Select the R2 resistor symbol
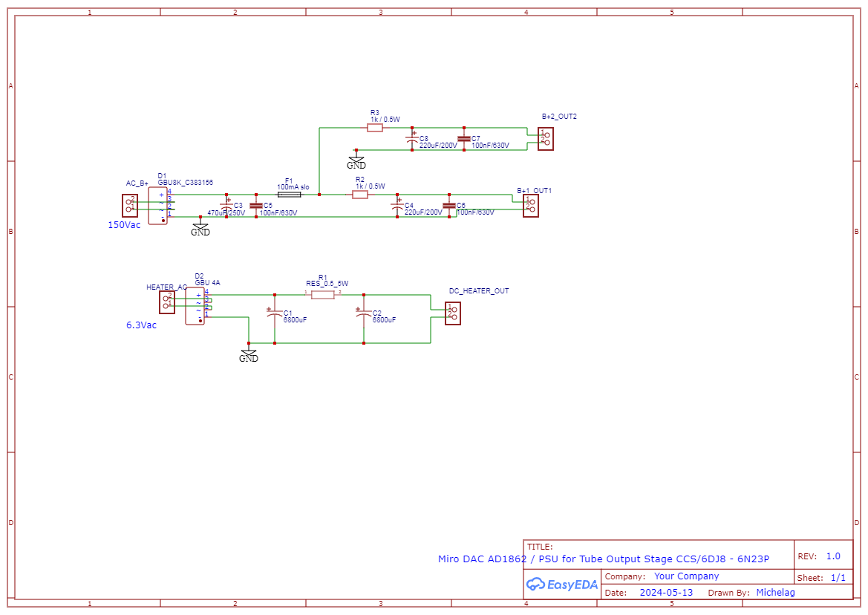The width and height of the screenshot is (868, 615). pyautogui.click(x=360, y=195)
